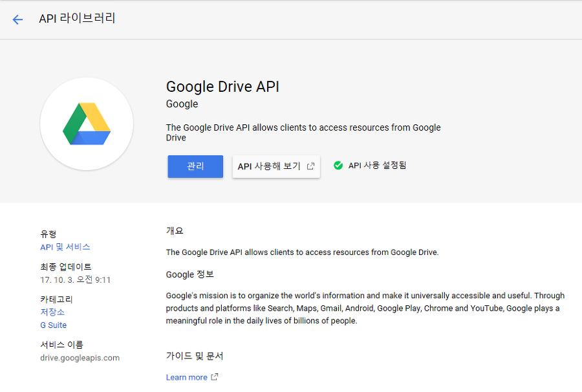Click the 가이드 및 문서 section heading
The height and width of the screenshot is (392, 582).
coord(195,356)
